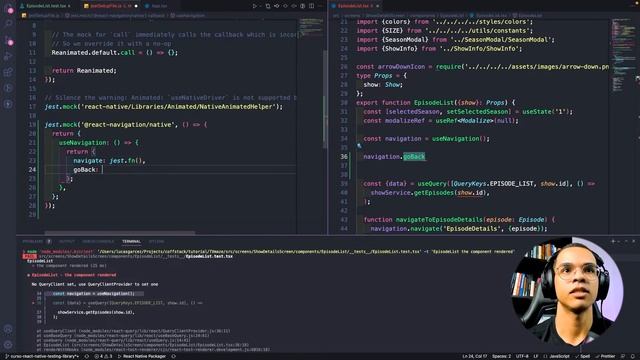Open the more actions ellipsis in left editor toolbar
This screenshot has height=360, width=640.
320,6
